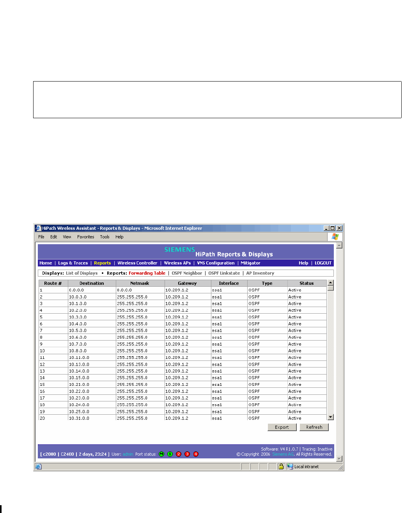
Task: Open the Edit menu
Action: [x=53, y=237]
